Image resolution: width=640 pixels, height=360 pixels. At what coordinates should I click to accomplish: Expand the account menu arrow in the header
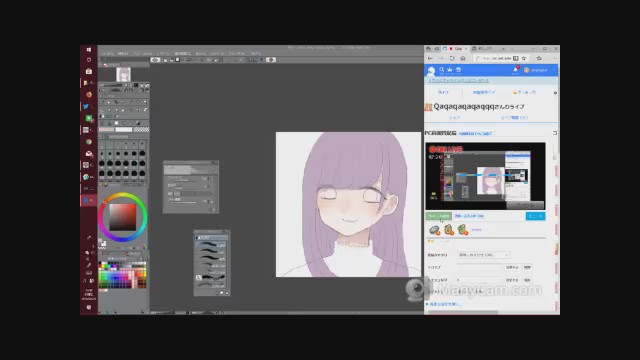tap(554, 70)
